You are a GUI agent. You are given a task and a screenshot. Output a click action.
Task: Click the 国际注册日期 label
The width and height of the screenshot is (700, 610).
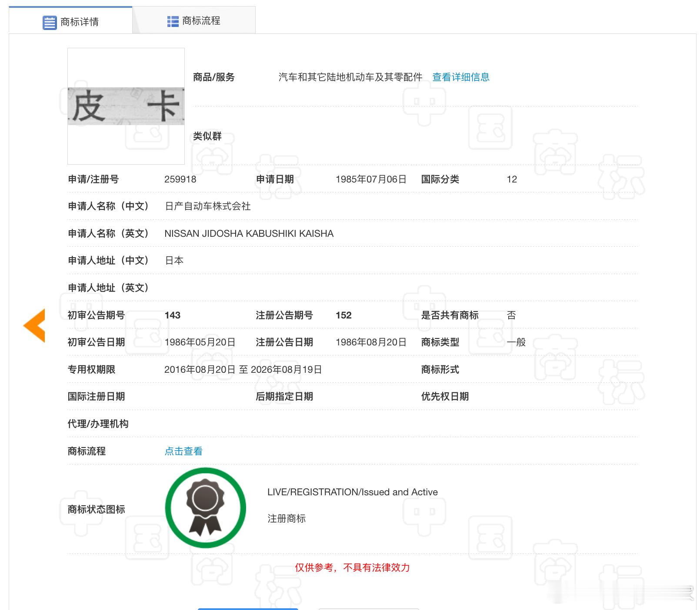point(96,397)
